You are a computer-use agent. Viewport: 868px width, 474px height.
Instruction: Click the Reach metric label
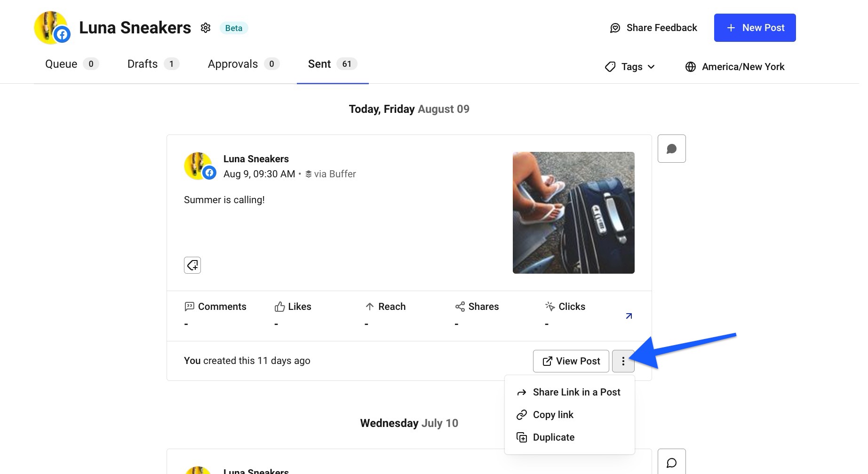[385, 307]
